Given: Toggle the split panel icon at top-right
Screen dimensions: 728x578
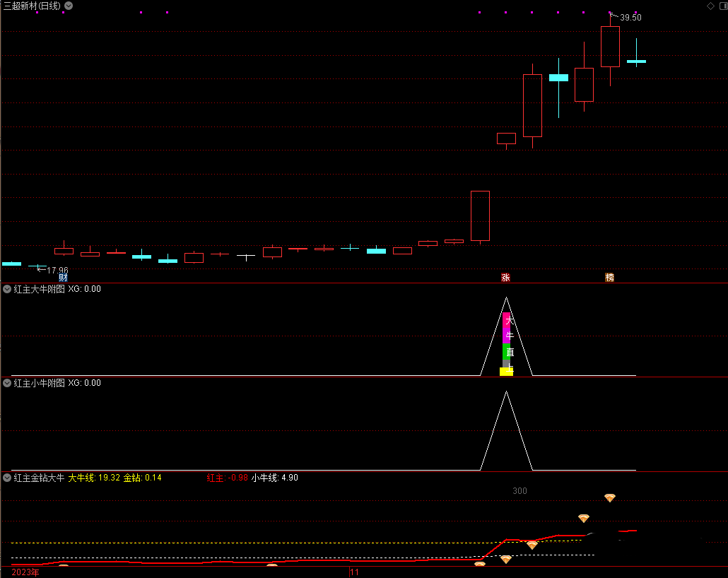Looking at the screenshot, I should (x=722, y=6).
